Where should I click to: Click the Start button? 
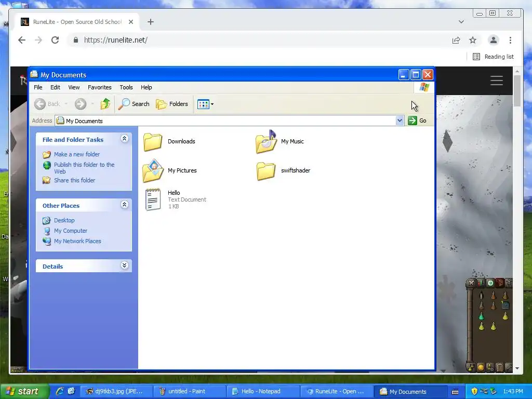[24, 391]
